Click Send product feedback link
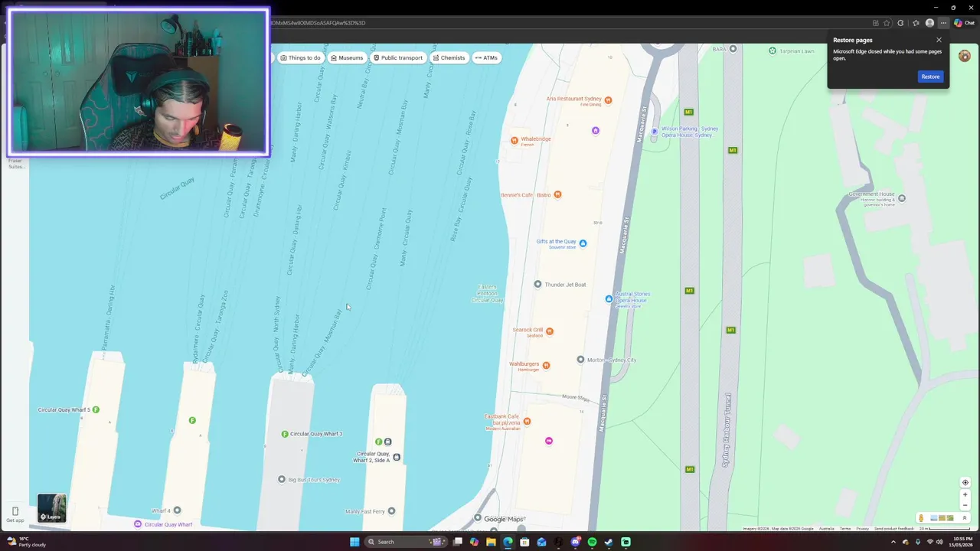Screen dimensions: 980x551 [894, 529]
